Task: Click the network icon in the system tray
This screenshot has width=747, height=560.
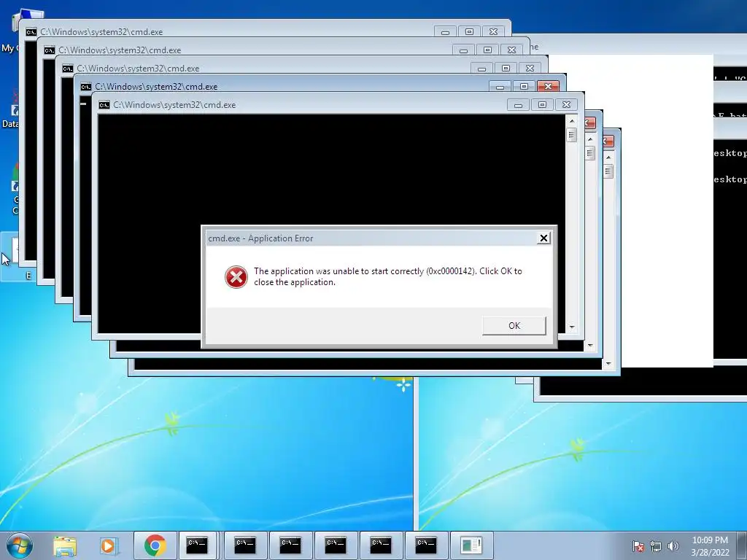Action: pos(656,546)
